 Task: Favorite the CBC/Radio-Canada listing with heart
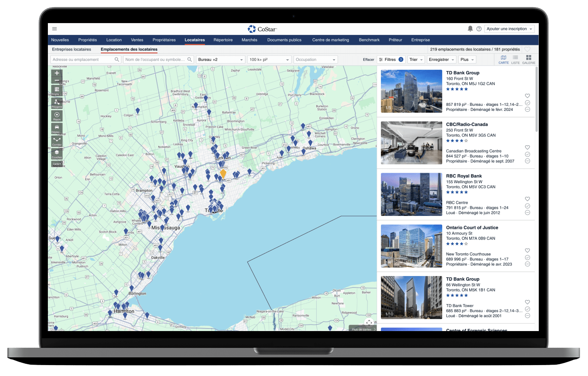coord(528,147)
